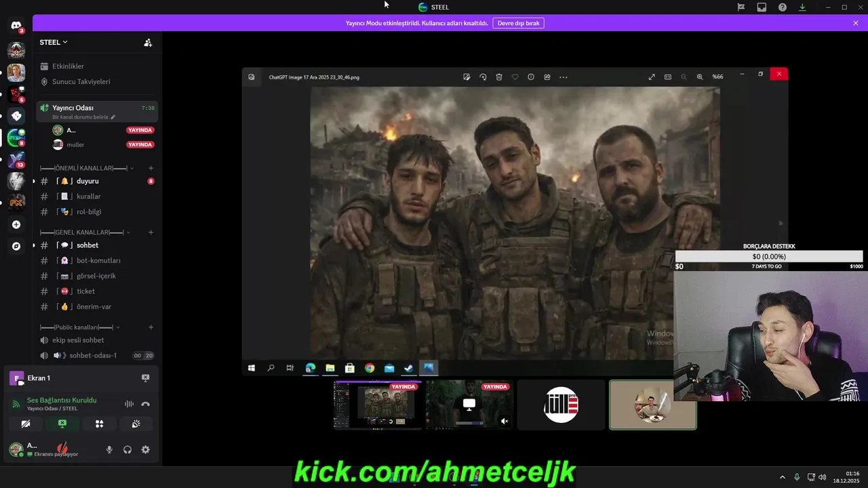Click share icon in Photos toolbar
The height and width of the screenshot is (488, 868).
547,77
